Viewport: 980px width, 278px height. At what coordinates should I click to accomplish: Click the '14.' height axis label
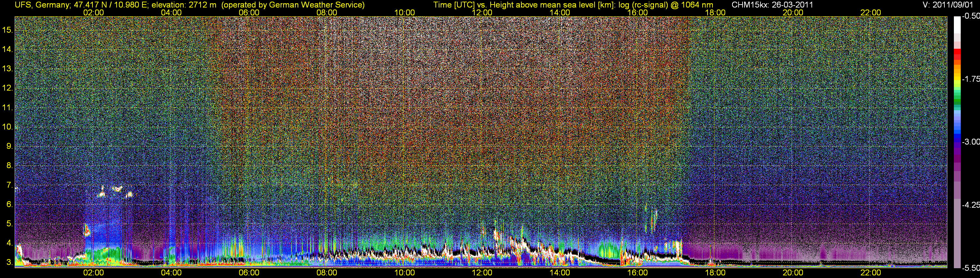pyautogui.click(x=8, y=49)
